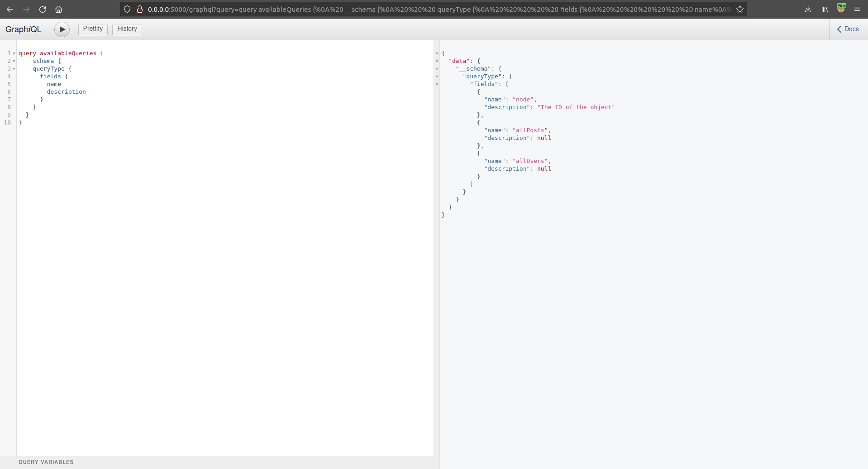Prettify the query
The width and height of the screenshot is (868, 469).
(x=93, y=29)
